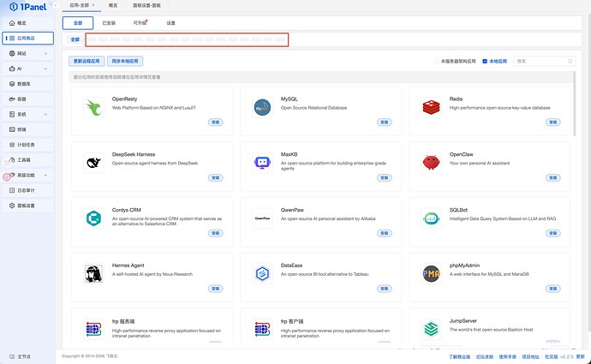The image size is (591, 364).
Task: Click the 同步本地应用 button
Action: [x=125, y=61]
